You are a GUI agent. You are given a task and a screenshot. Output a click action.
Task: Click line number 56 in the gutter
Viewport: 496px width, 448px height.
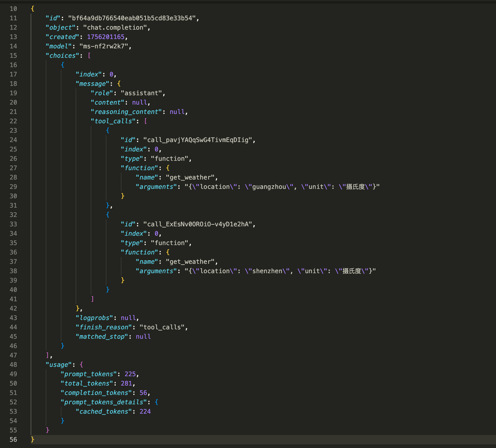[x=13, y=440]
